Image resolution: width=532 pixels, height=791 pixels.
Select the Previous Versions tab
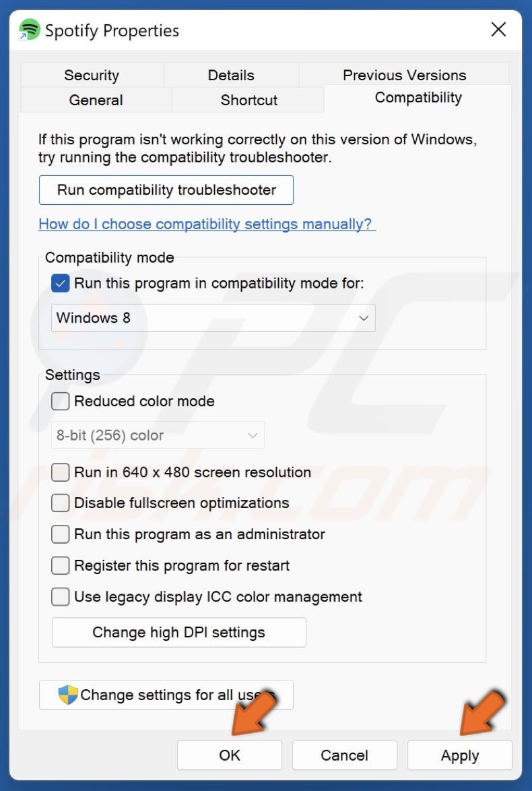[x=403, y=75]
